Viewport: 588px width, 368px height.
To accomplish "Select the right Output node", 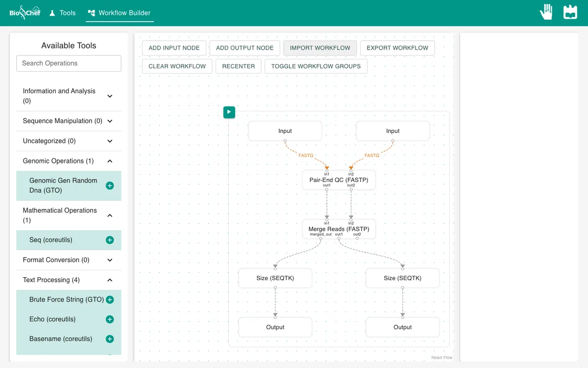I will click(x=403, y=327).
